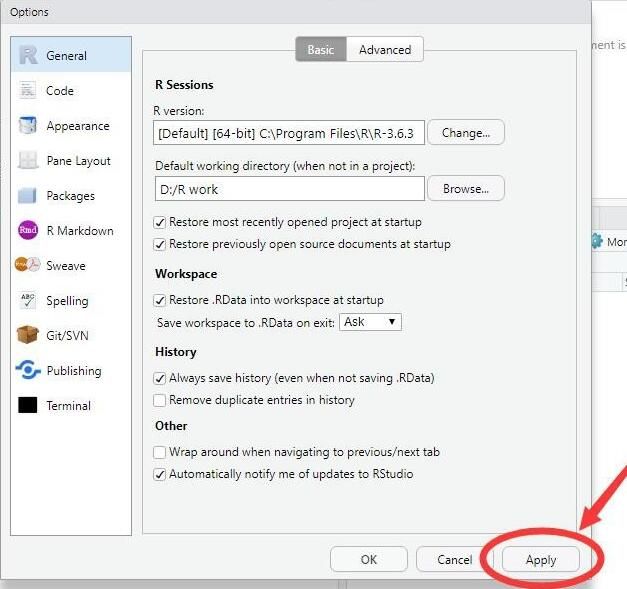Open the Publishing settings icon

coord(28,371)
